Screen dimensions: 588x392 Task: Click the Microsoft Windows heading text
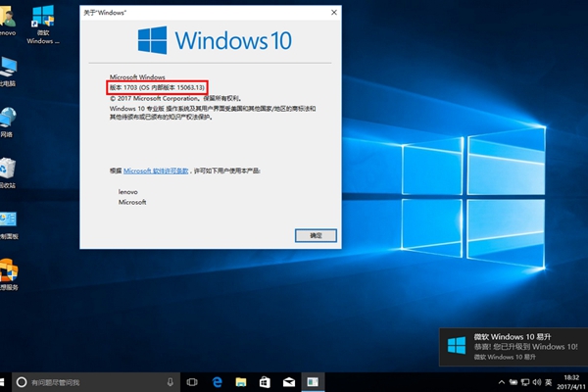click(137, 77)
